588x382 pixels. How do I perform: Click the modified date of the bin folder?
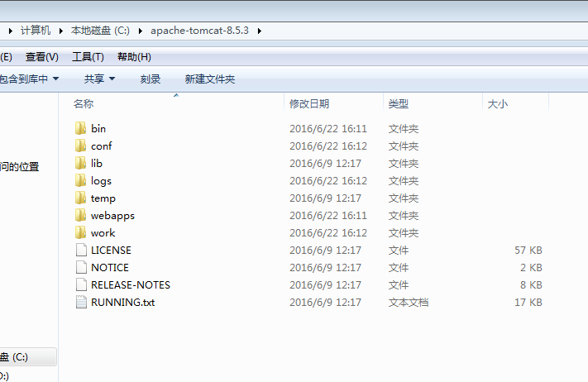[328, 129]
